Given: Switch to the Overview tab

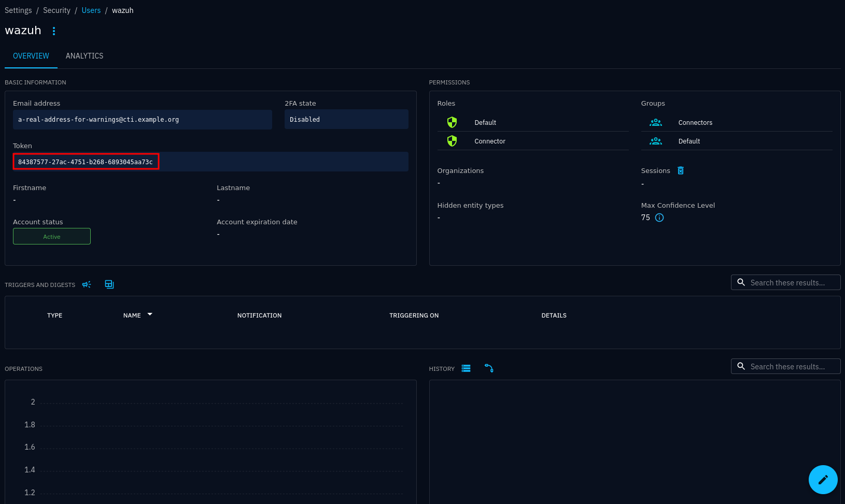Looking at the screenshot, I should click(31, 56).
